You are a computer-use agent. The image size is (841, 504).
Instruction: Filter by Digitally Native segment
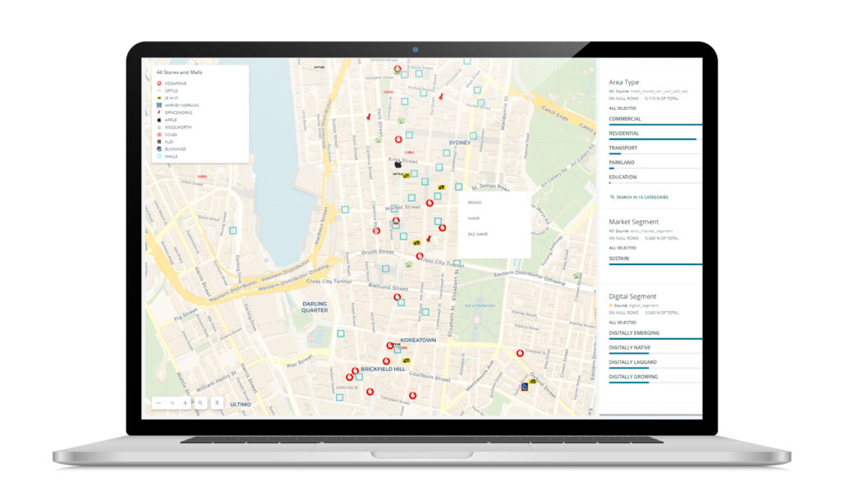pos(632,348)
